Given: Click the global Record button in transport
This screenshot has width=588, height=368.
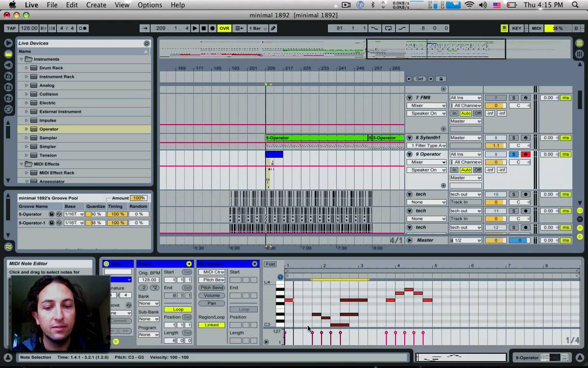Looking at the screenshot, I should tap(212, 28).
